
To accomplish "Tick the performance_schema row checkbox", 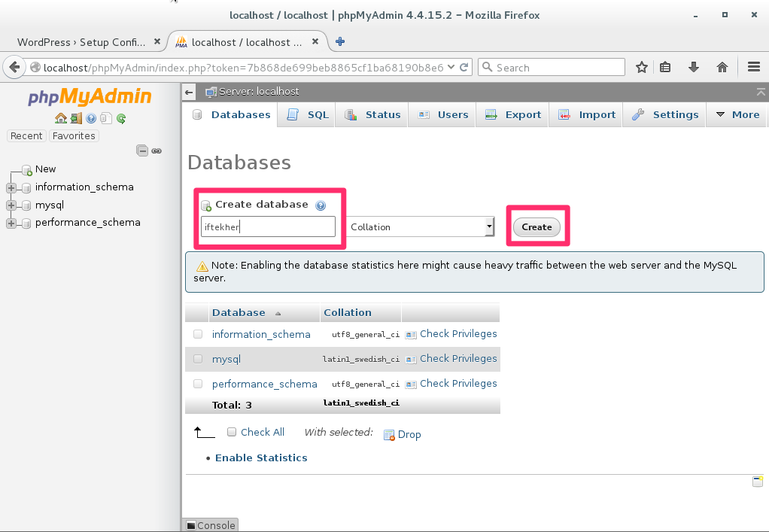I will pyautogui.click(x=198, y=384).
